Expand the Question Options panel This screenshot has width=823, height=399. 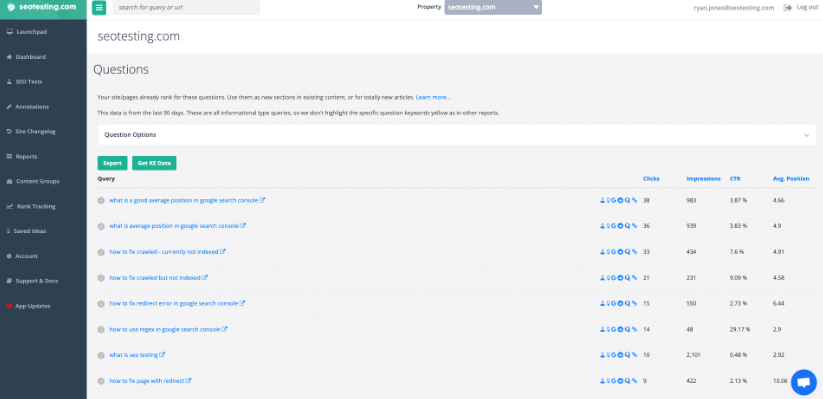(x=457, y=135)
